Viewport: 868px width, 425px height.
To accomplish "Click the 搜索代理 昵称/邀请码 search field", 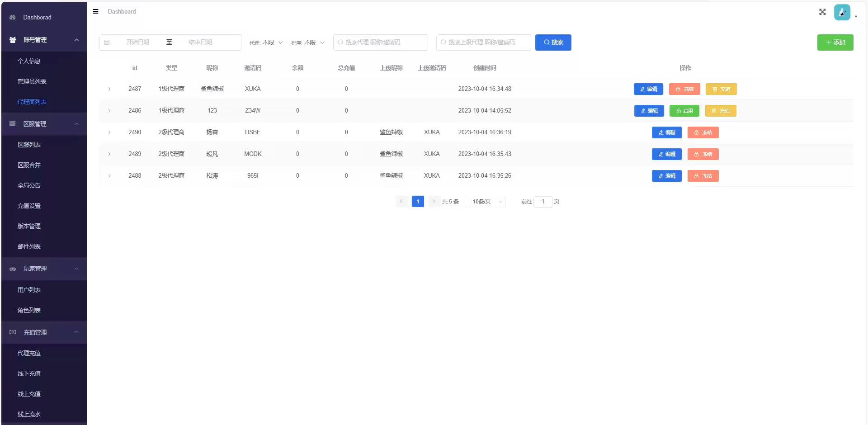I will (381, 42).
